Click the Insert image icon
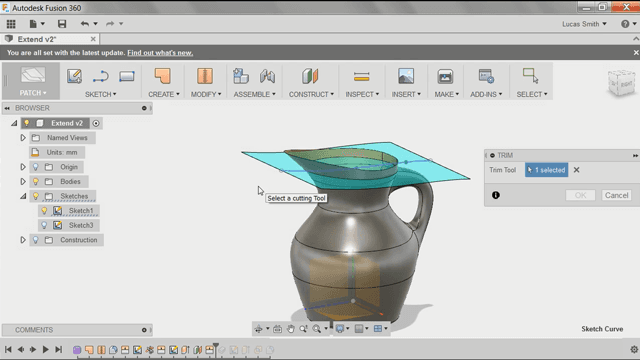The width and height of the screenshot is (640, 360). (x=406, y=76)
